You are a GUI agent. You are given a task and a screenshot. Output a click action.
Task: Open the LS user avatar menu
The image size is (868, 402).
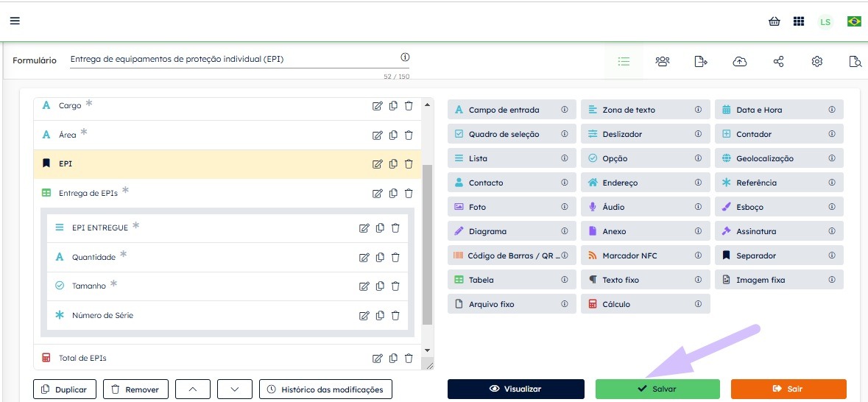point(825,21)
